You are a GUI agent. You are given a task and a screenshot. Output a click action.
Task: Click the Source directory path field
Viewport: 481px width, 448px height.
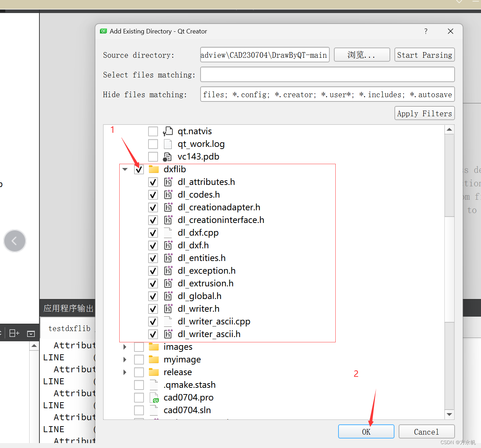click(265, 55)
